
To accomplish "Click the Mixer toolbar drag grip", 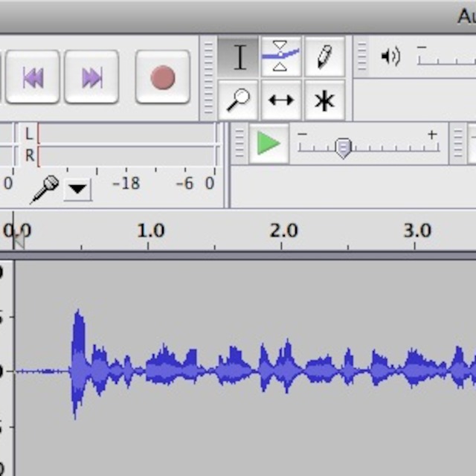I will (361, 57).
